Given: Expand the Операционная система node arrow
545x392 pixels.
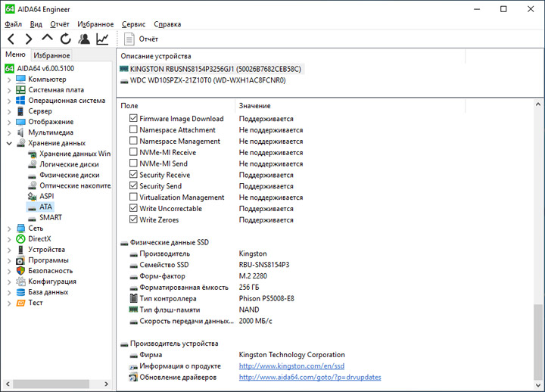Looking at the screenshot, I should click(x=9, y=101).
